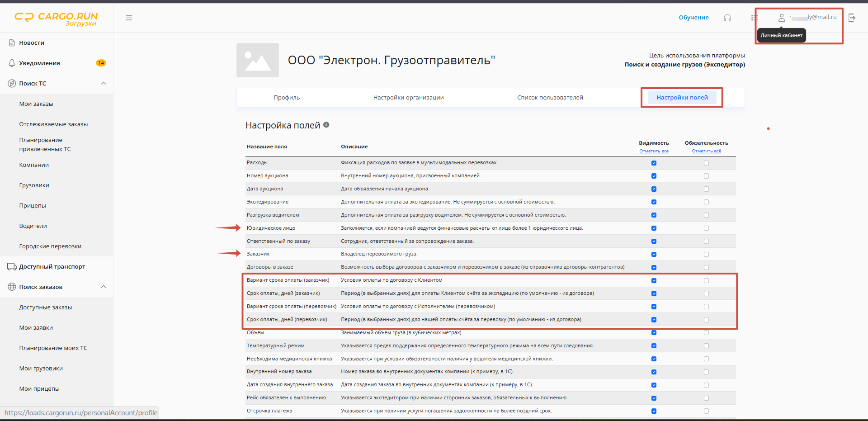The width and height of the screenshot is (868, 421).
Task: Open Компании in sidebar
Action: 34,165
